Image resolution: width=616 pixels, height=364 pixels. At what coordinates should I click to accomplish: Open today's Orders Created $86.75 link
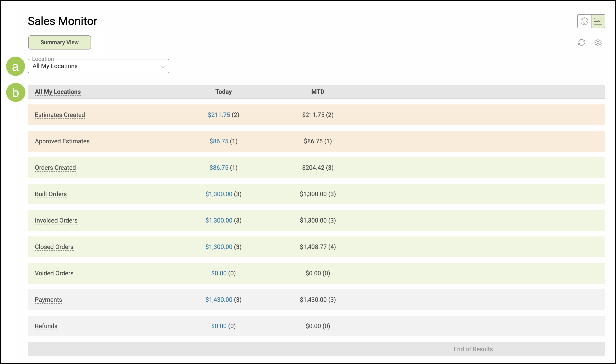(x=219, y=168)
